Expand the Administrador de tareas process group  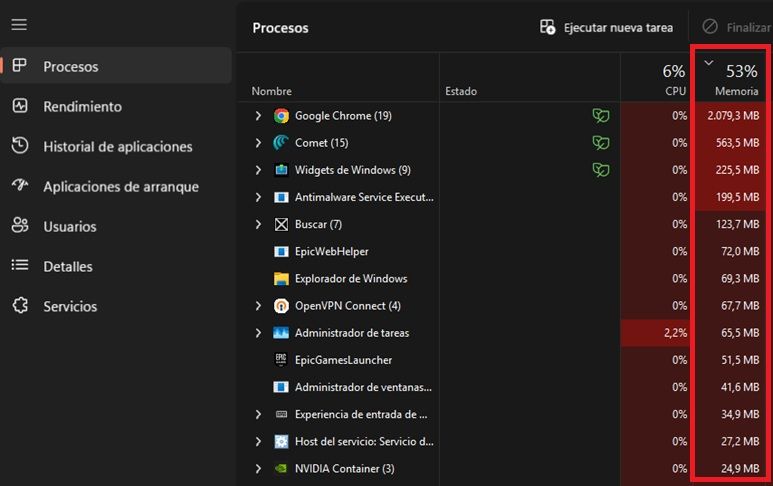(x=258, y=333)
